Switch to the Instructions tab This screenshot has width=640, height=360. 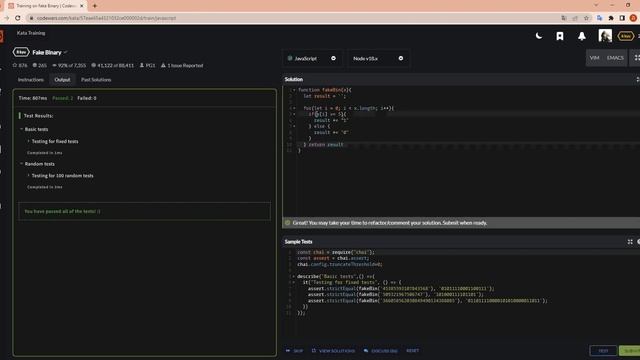click(x=31, y=80)
